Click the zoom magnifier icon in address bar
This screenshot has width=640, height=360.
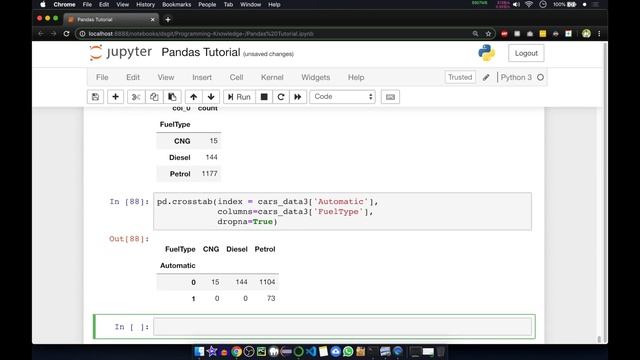(475, 34)
